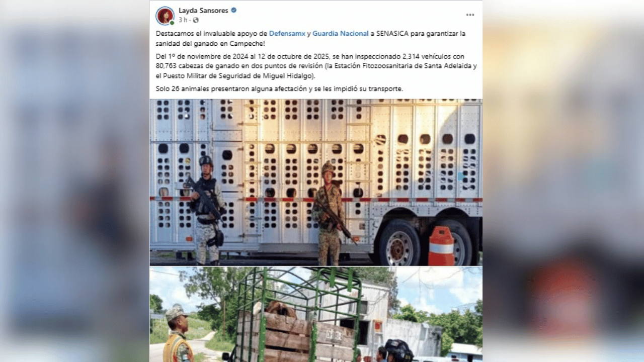Click the "Destacamos el invaluable apoyo" sentence
The width and height of the screenshot is (644, 362).
pyautogui.click(x=310, y=38)
